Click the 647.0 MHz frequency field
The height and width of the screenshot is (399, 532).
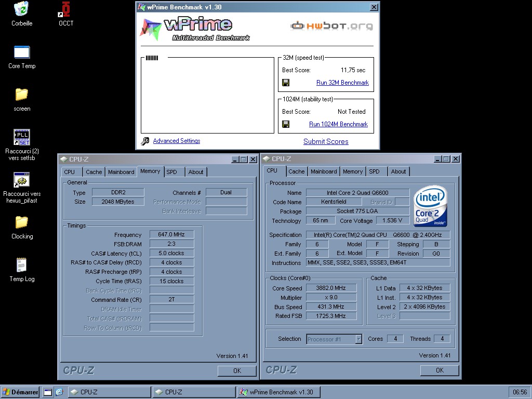171,234
